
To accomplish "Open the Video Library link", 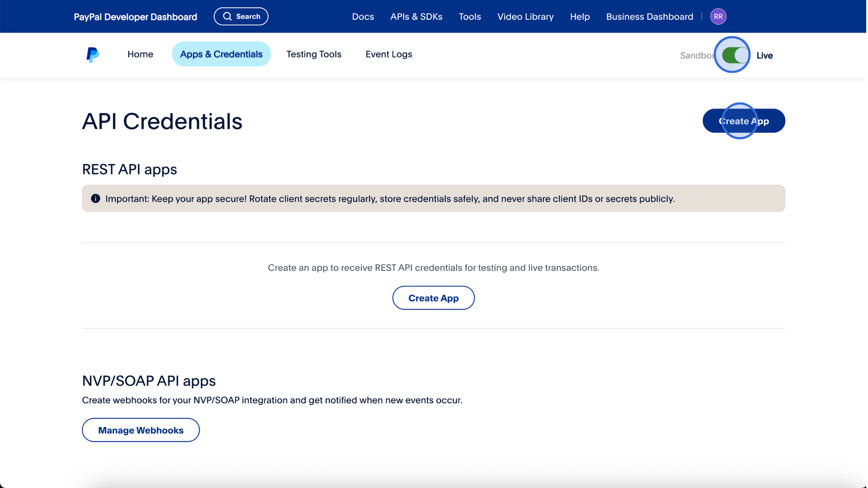I will [x=525, y=17].
